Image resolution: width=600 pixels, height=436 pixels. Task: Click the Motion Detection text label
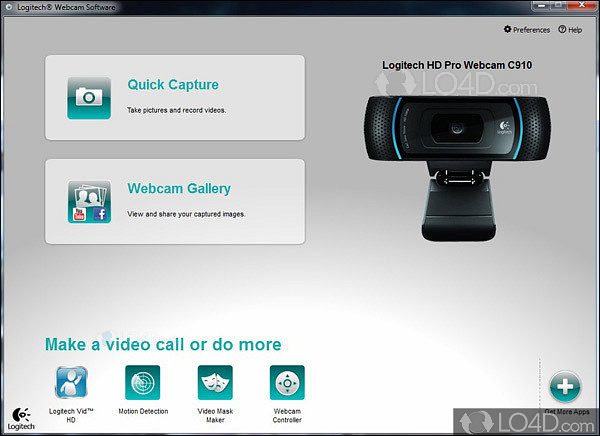[142, 411]
